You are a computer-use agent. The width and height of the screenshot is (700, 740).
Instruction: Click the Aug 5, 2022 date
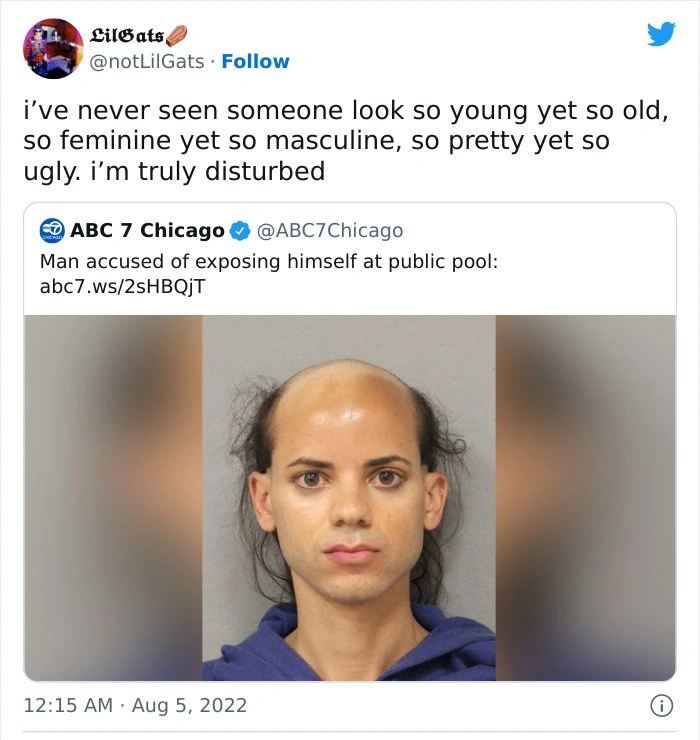pyautogui.click(x=189, y=706)
